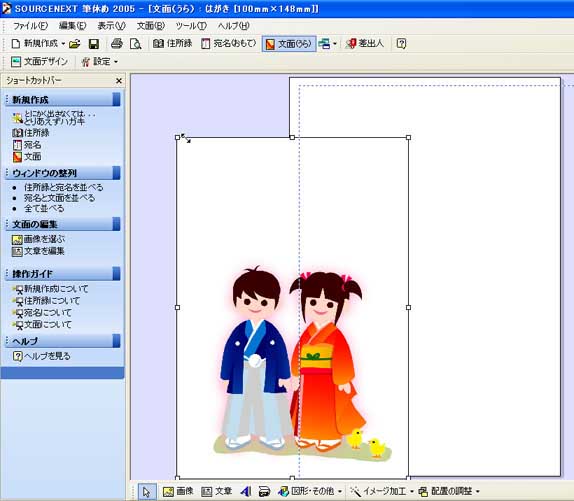Viewport: 574px width, 501px height.
Task: Collapse the ヘルプ sidebar section
Action: coord(116,341)
